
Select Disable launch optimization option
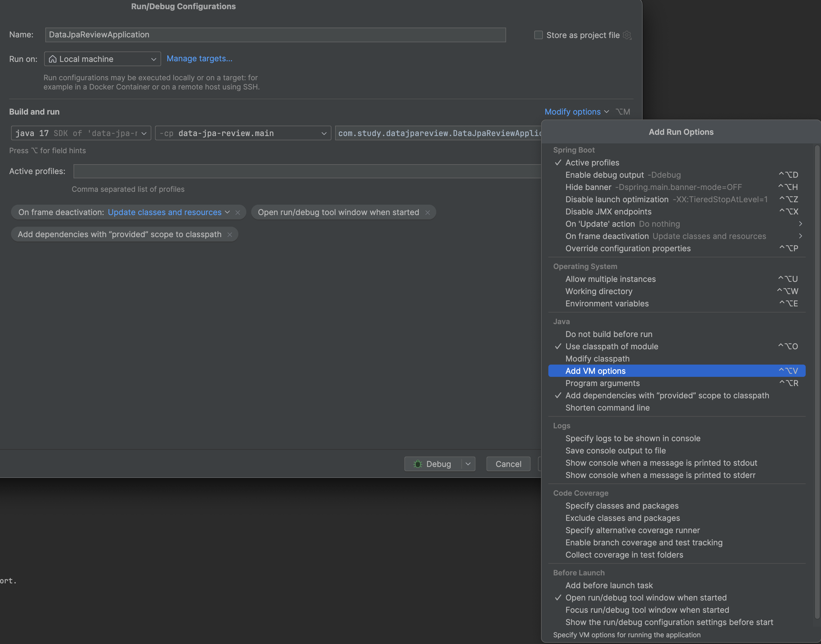[677, 199]
